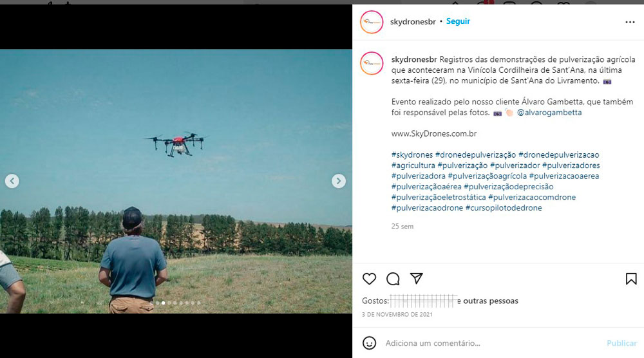Go to next photo arrow
The width and height of the screenshot is (644, 358).
point(339,181)
